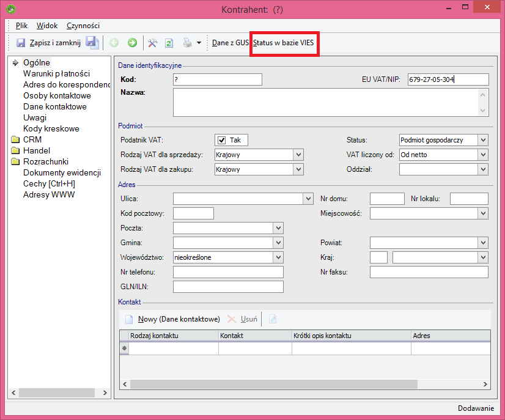
Task: Select Warunki płatności in the side panel
Action: [56, 73]
